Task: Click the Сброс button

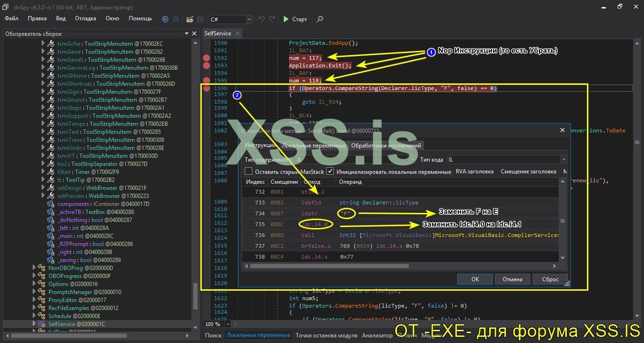Action: click(x=550, y=279)
